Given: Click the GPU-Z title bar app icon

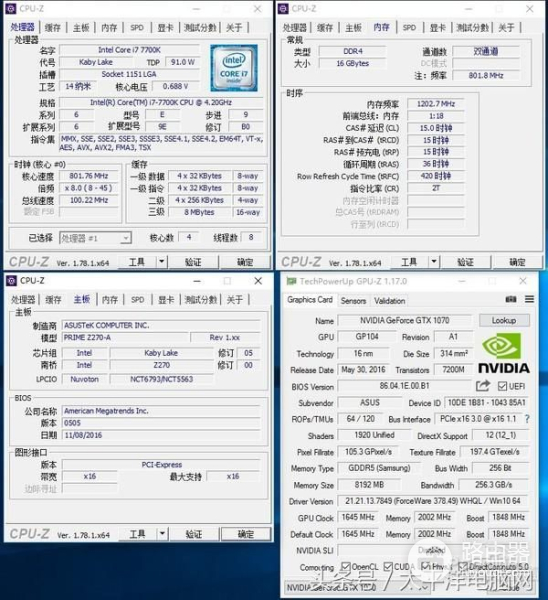Looking at the screenshot, I should tap(292, 281).
